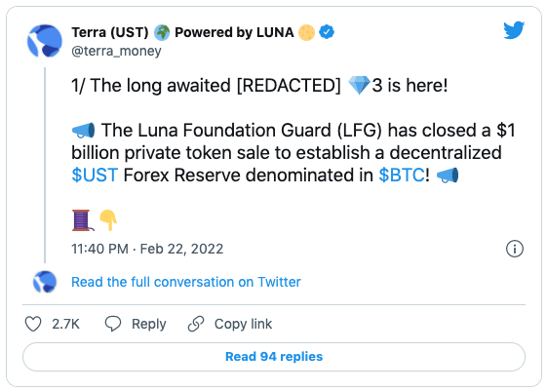Image resolution: width=547 pixels, height=392 pixels.
Task: Click Read the full conversation on Twitter
Action: (186, 282)
